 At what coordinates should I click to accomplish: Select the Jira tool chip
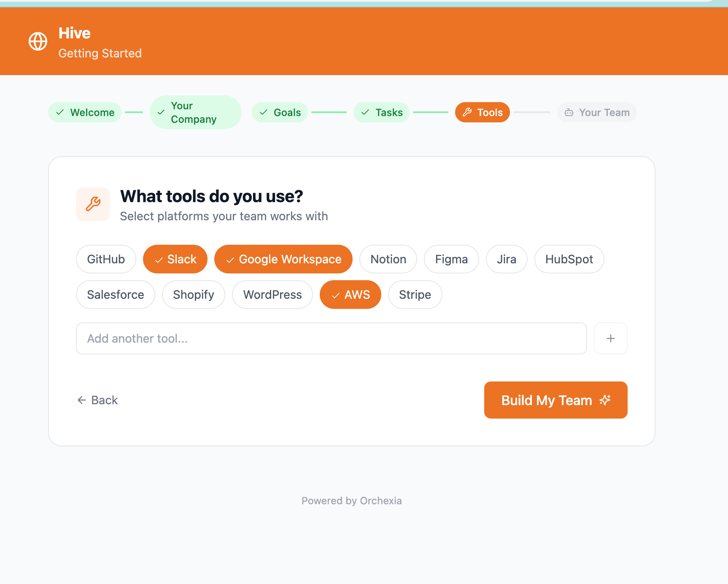coord(507,259)
